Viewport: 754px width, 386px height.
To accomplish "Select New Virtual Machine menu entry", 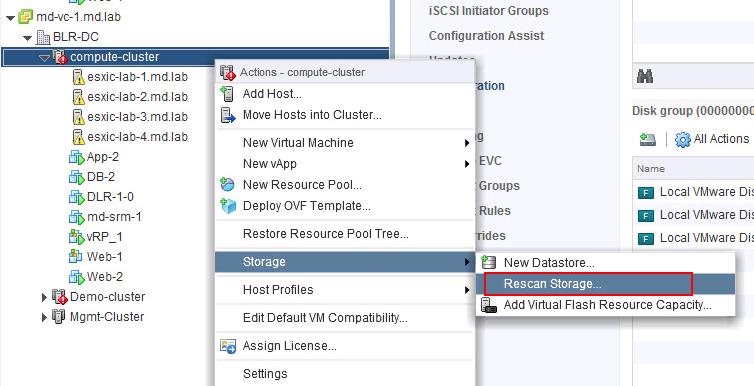I will pyautogui.click(x=344, y=143).
